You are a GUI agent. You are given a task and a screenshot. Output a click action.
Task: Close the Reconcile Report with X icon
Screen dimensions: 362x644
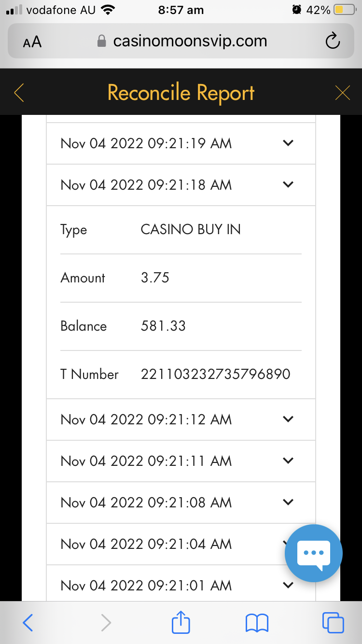coord(342,93)
